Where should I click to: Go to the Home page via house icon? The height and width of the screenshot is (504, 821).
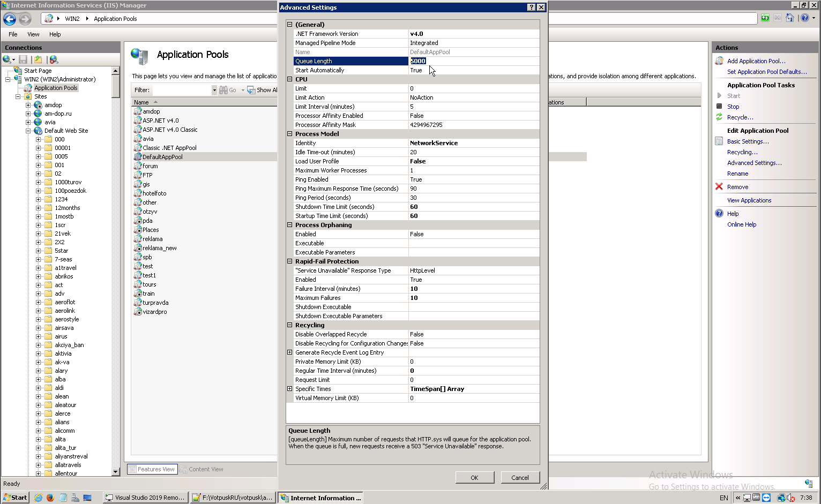click(790, 18)
